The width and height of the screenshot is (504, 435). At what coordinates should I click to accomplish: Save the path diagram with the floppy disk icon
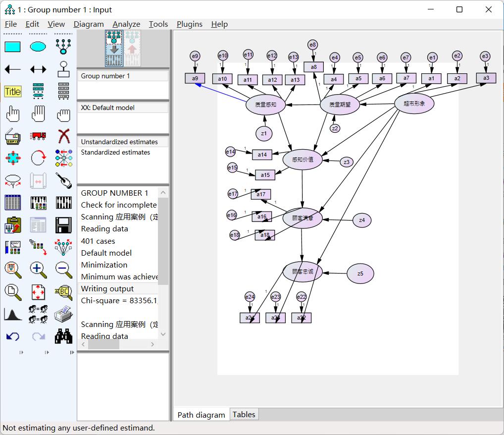coord(63,225)
